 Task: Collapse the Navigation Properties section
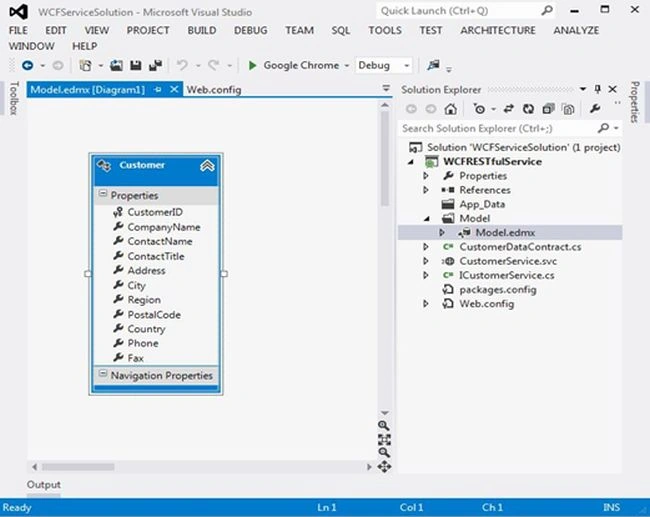[x=103, y=374]
